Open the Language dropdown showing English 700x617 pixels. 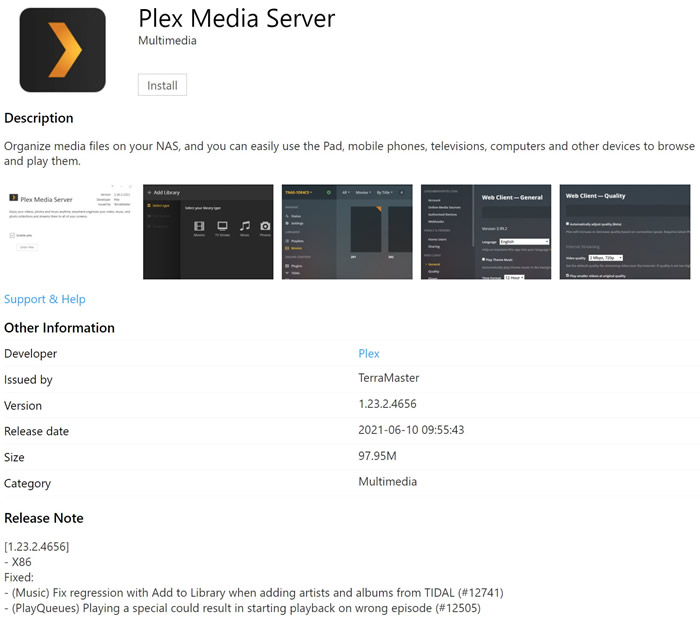[x=524, y=241]
